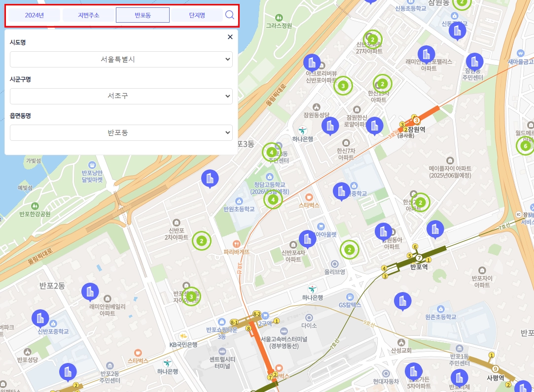Image resolution: width=534 pixels, height=392 pixels.
Task: Open the green cluster marker 2 near 신반포2차아파트
Action: tap(201, 240)
